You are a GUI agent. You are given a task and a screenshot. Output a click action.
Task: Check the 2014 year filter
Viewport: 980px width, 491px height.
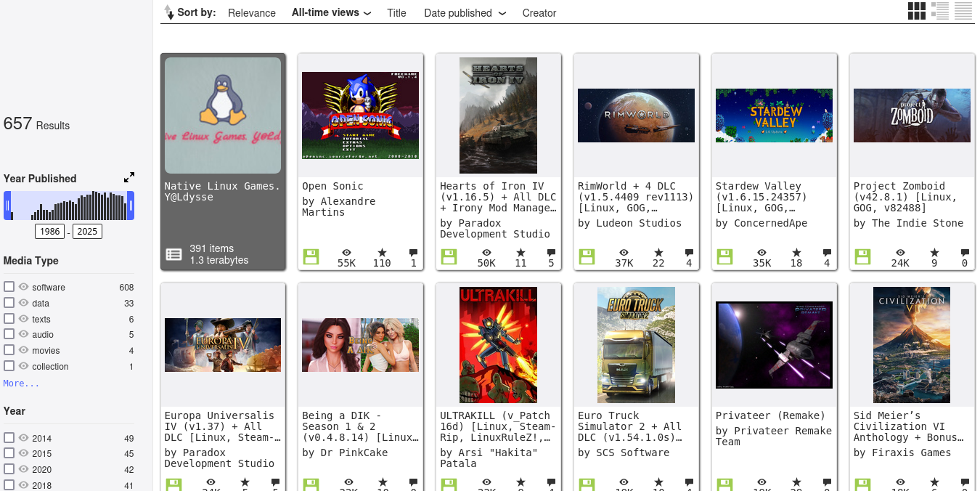pyautogui.click(x=9, y=438)
